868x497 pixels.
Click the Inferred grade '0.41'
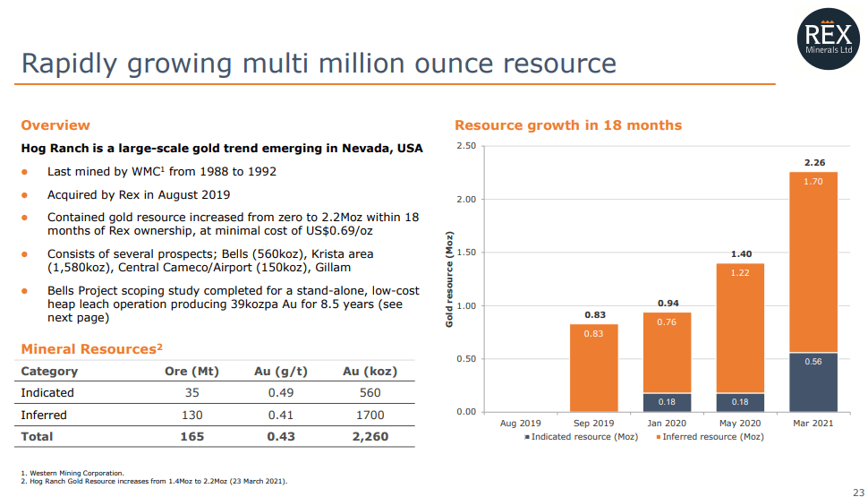tap(281, 415)
